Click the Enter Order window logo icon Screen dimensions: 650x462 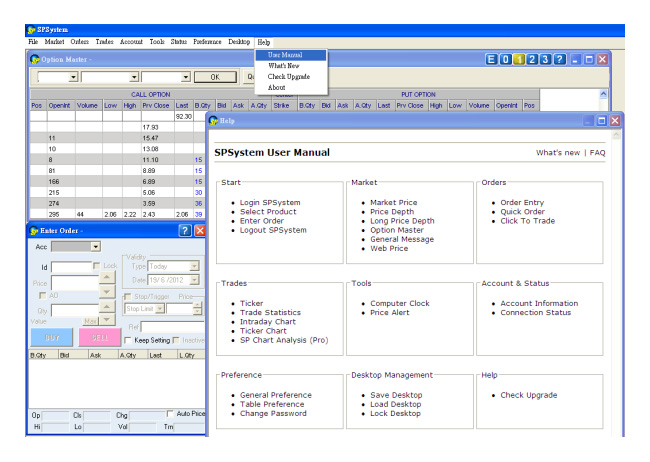pos(34,231)
